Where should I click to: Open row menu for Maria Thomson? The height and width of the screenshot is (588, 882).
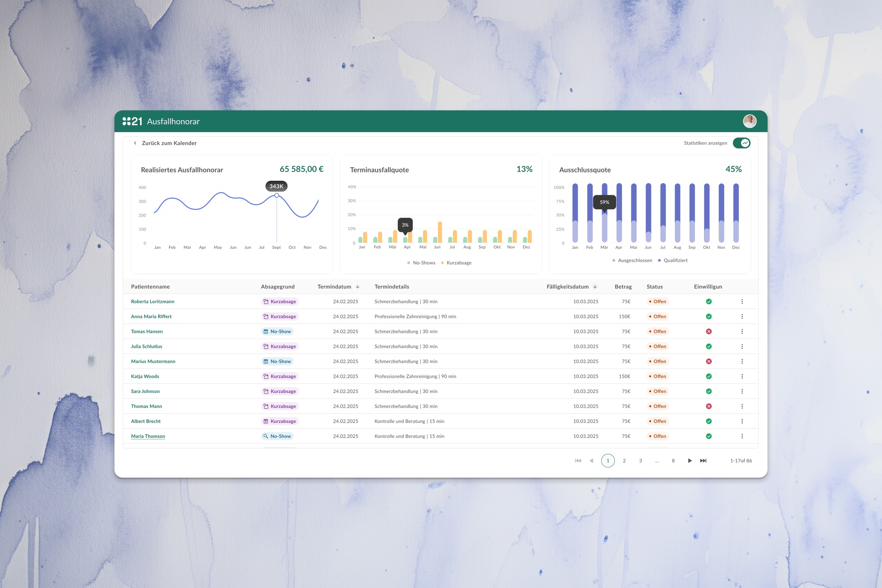click(x=742, y=436)
